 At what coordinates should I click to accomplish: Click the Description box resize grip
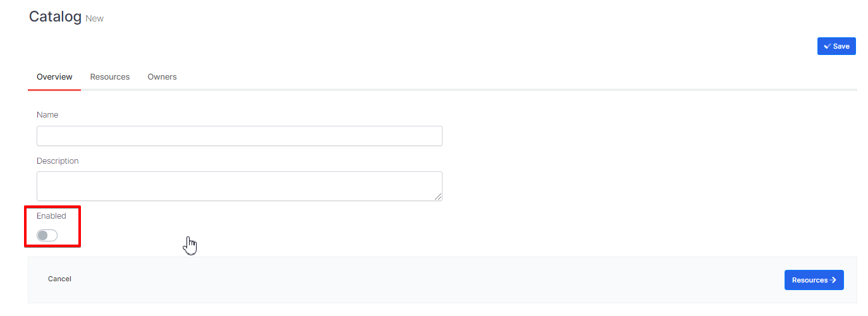point(438,197)
